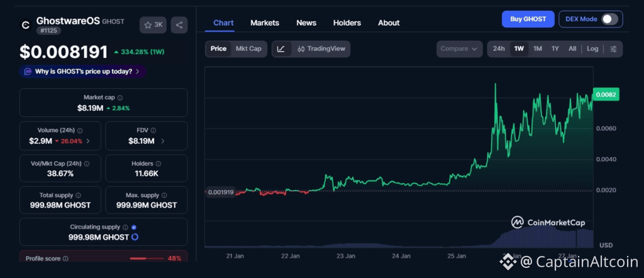Set chart range to 1W
644x278 pixels.
(x=519, y=49)
